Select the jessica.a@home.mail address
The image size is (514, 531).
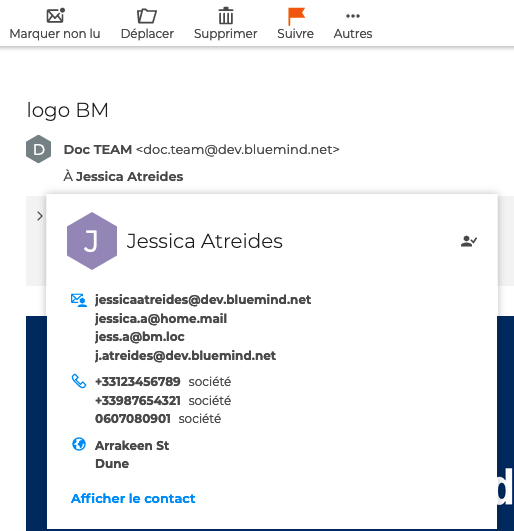click(161, 319)
